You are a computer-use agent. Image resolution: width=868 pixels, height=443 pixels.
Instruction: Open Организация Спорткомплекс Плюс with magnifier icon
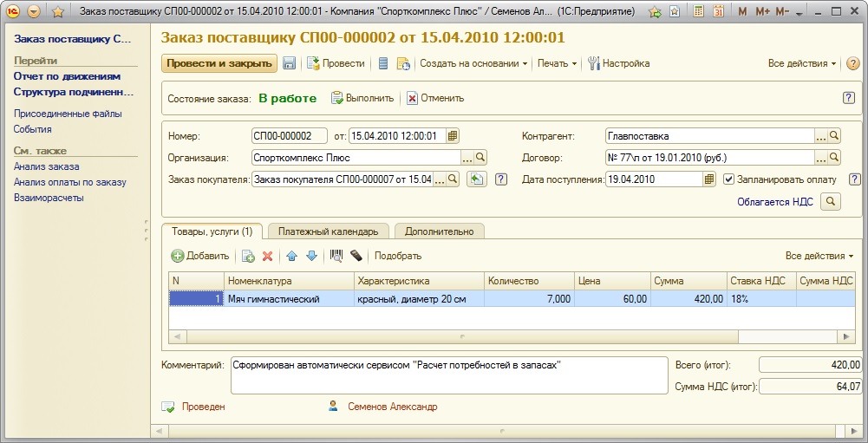(x=480, y=158)
